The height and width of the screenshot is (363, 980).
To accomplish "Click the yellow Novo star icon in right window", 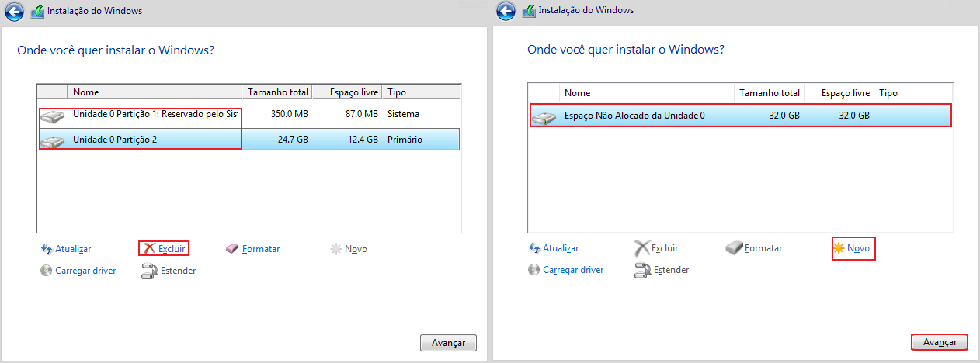I will [839, 248].
